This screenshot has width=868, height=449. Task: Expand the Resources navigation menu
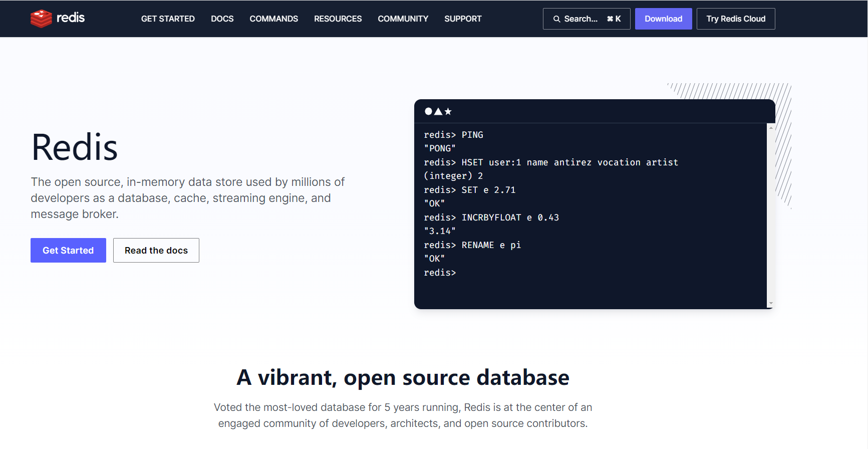(x=338, y=19)
